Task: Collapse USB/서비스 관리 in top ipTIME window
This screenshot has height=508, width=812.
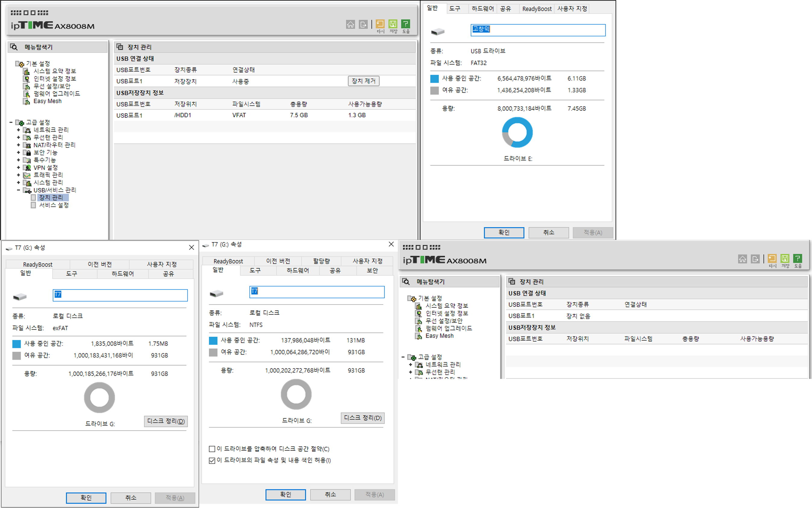Action: coord(18,190)
